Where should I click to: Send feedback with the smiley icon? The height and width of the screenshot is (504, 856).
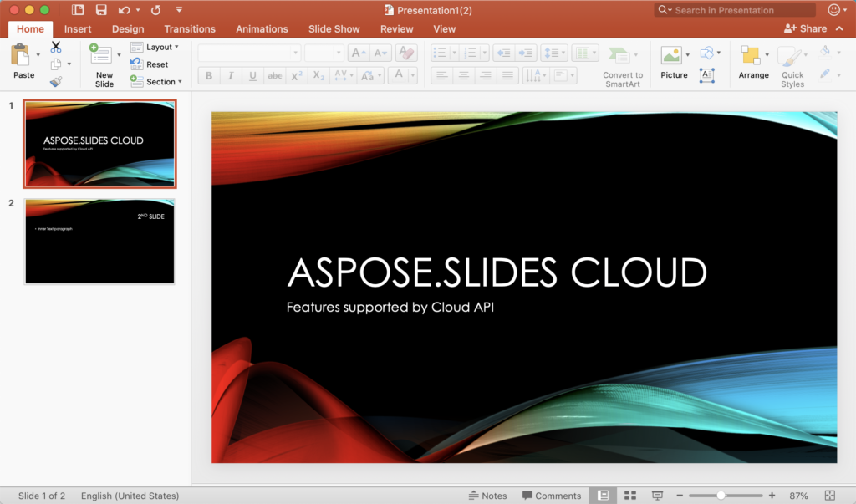click(833, 10)
